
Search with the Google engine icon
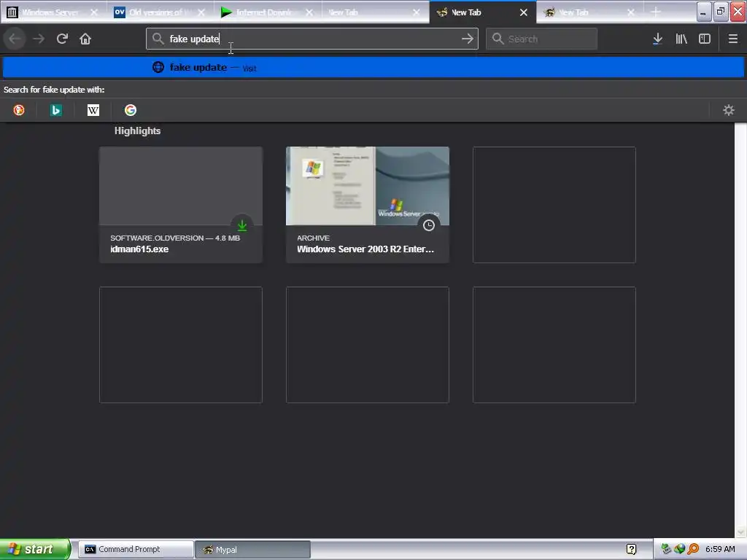pos(131,111)
